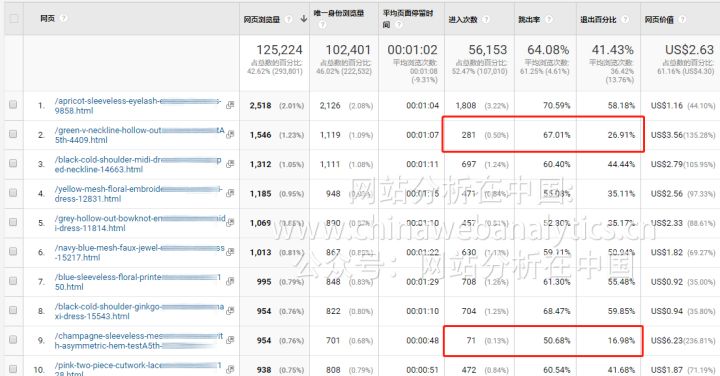Open yellow-mesh-floral page in new window icon

tap(230, 193)
